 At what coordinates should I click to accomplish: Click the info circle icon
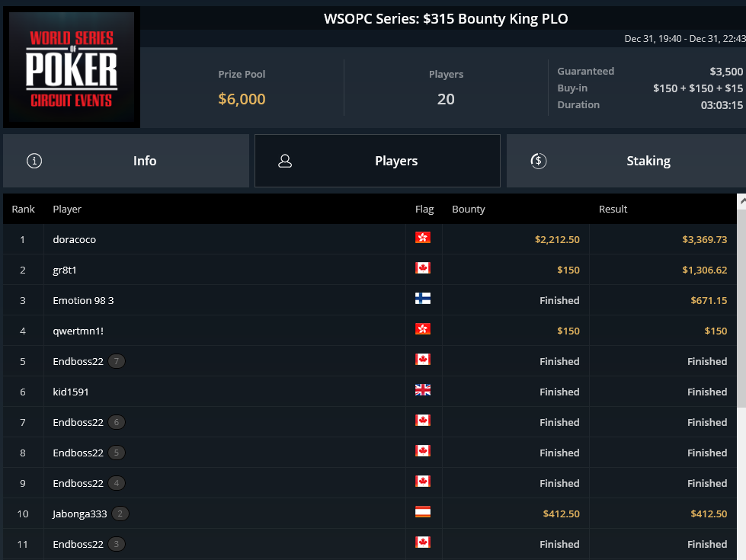coord(34,161)
